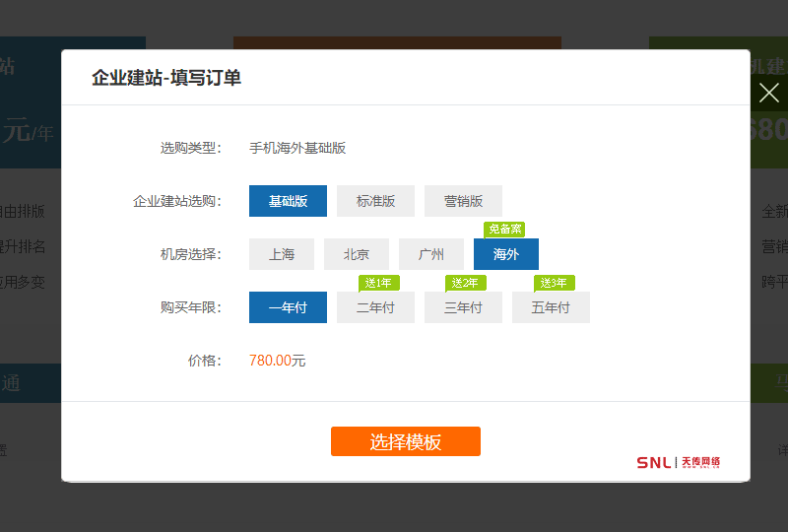Close the order dialog with the X icon
Screen dimensions: 788x532
[769, 94]
